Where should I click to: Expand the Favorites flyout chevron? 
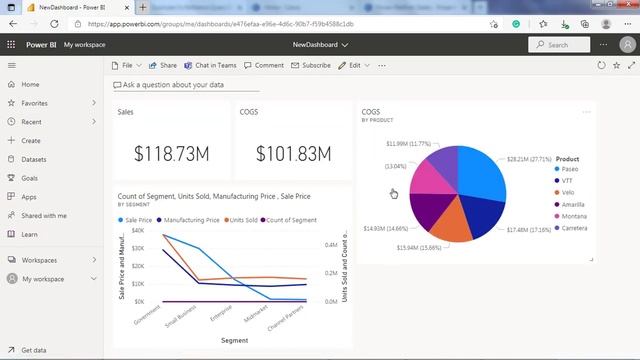[94, 103]
